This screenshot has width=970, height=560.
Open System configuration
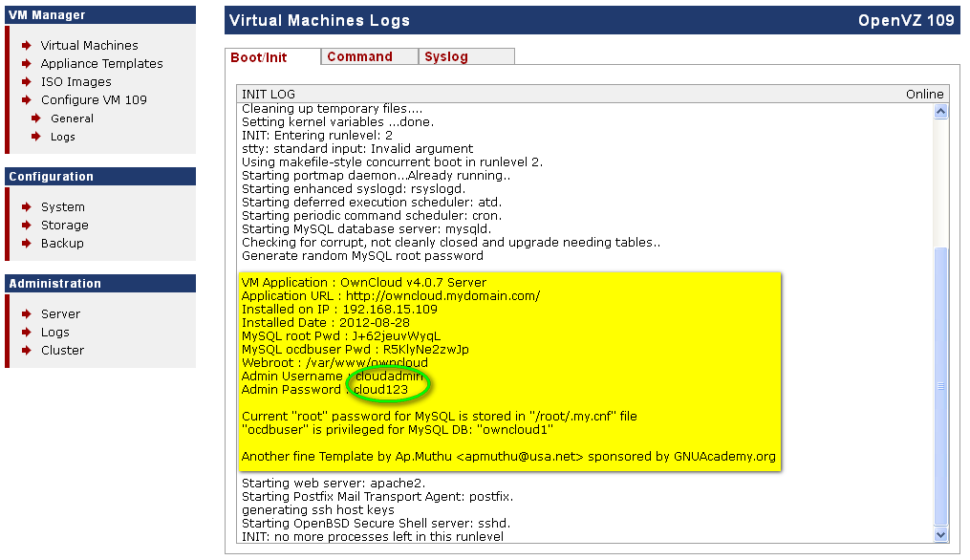(x=62, y=207)
